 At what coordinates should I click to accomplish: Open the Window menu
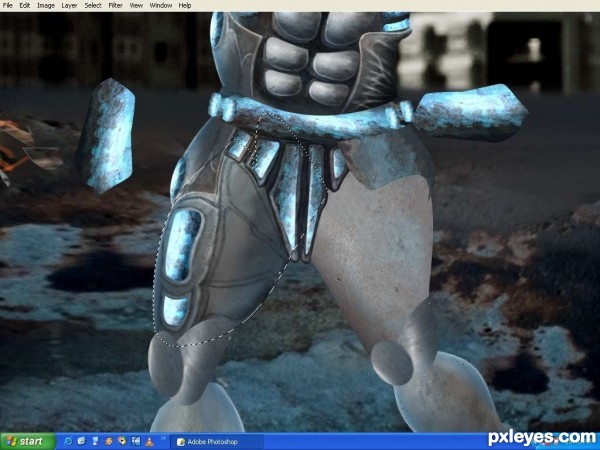161,5
